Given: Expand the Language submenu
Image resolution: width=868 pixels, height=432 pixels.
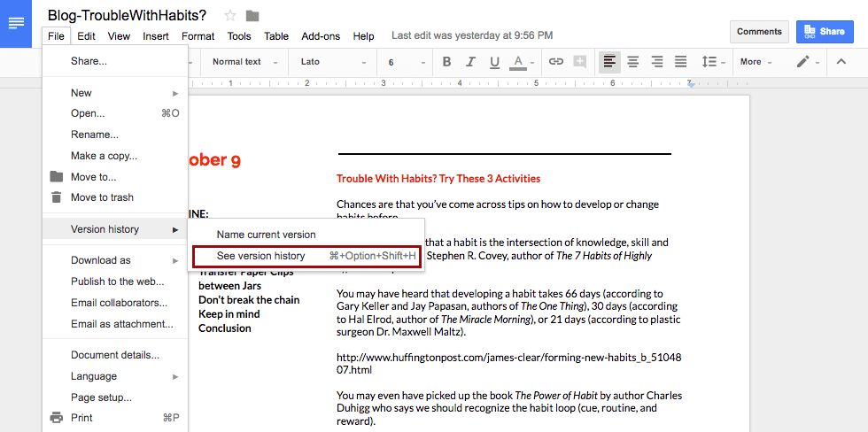Looking at the screenshot, I should 115,376.
